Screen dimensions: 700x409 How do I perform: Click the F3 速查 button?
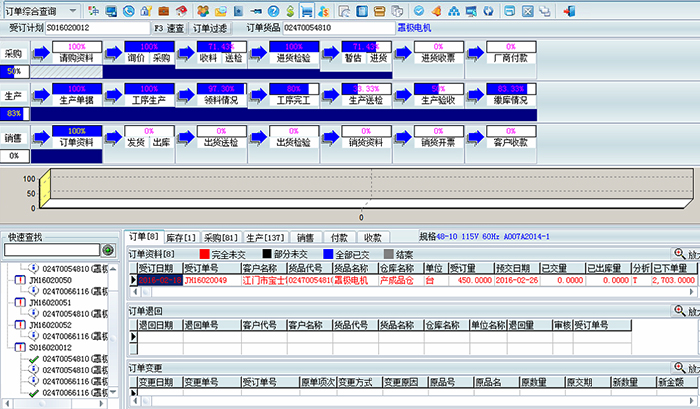coord(169,28)
